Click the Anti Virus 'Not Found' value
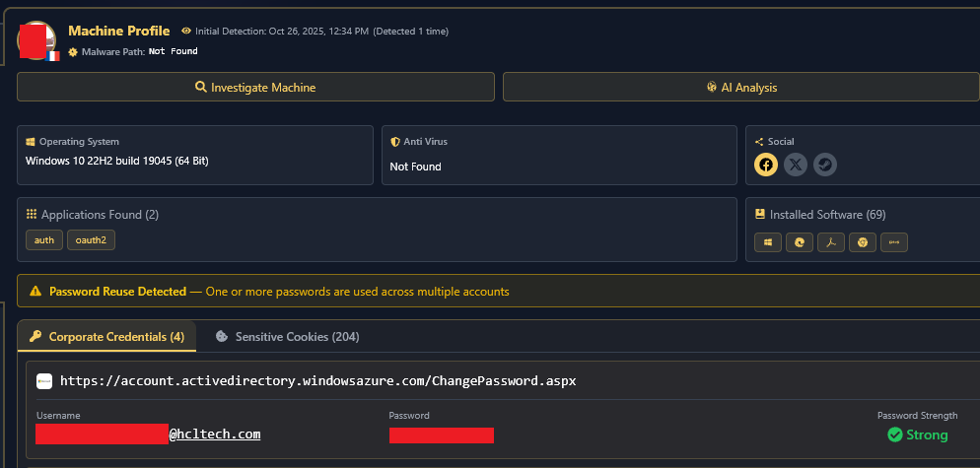 coord(416,167)
